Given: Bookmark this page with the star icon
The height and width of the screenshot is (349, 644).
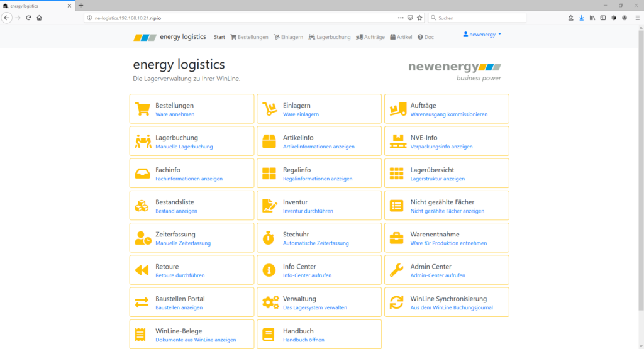Looking at the screenshot, I should click(419, 18).
